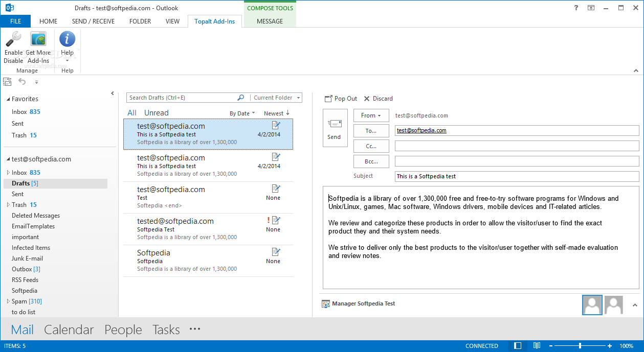Expand the Inbox 835 folder under account
This screenshot has height=352, width=644.
click(x=8, y=173)
